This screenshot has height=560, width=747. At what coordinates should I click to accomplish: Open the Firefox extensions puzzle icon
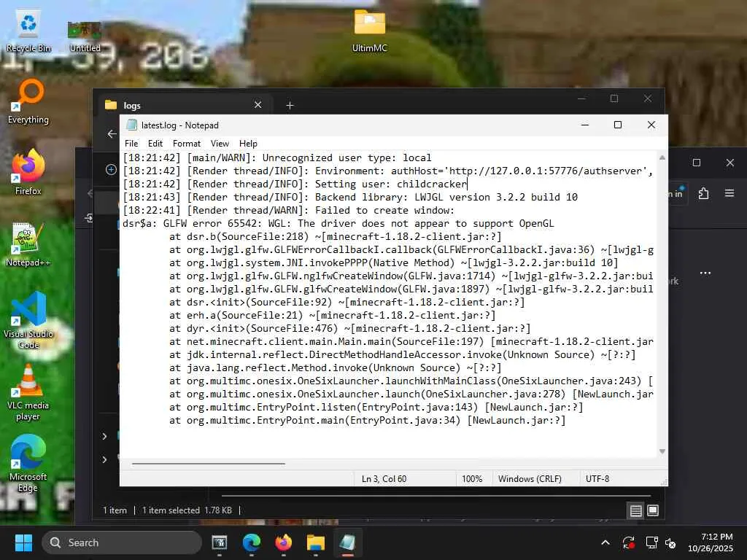703,193
